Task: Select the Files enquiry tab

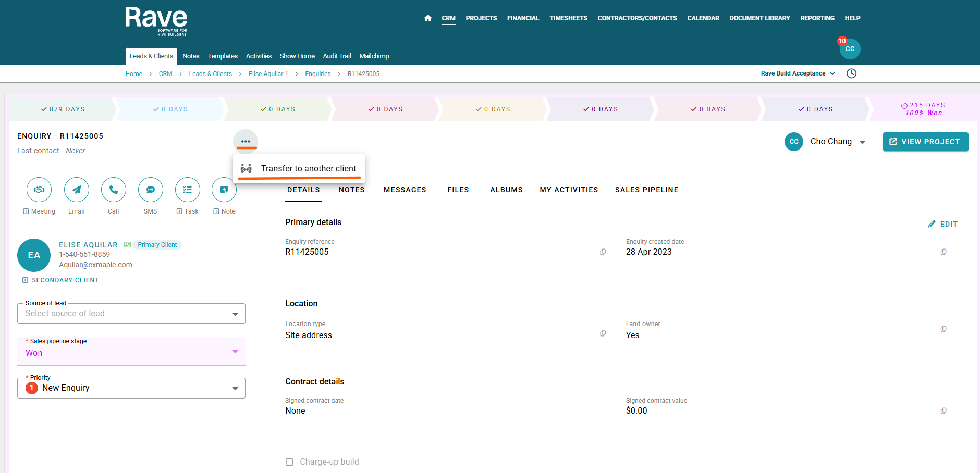Action: pyautogui.click(x=458, y=190)
